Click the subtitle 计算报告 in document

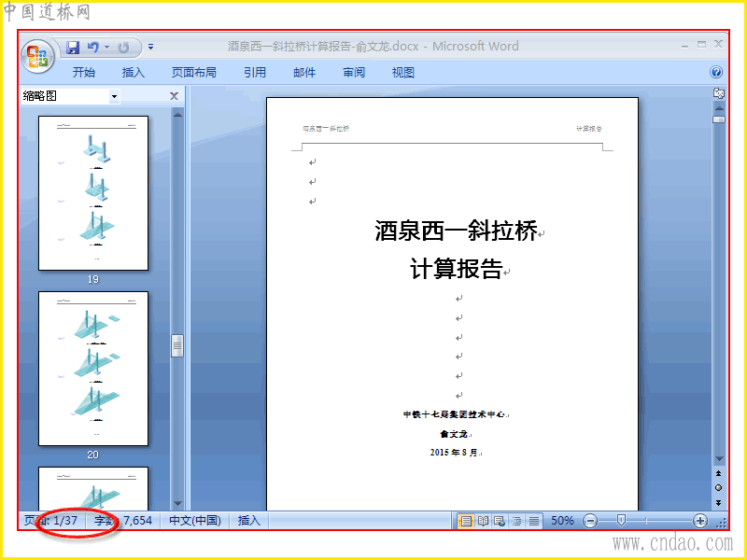(x=456, y=269)
